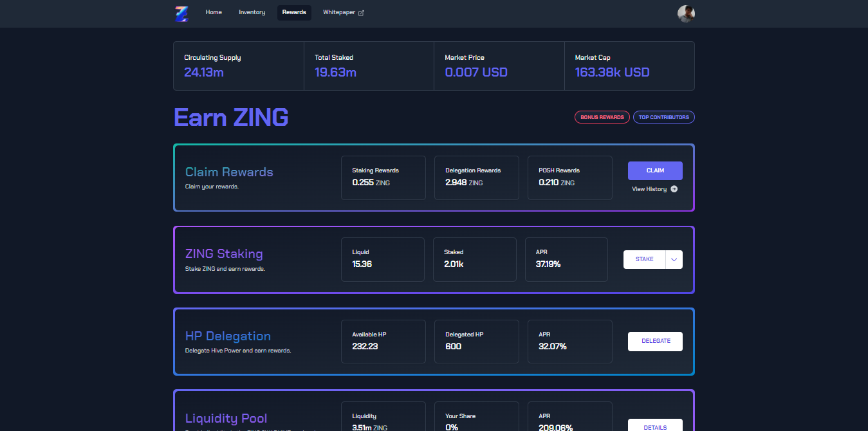Click the View History arrow icon
This screenshot has width=868, height=431.
[674, 189]
